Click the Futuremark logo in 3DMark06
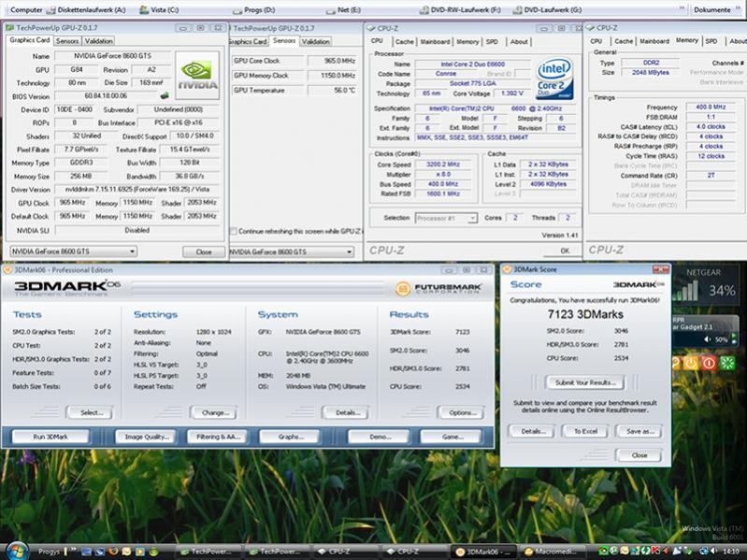Image resolution: width=747 pixels, height=560 pixels. [438, 289]
